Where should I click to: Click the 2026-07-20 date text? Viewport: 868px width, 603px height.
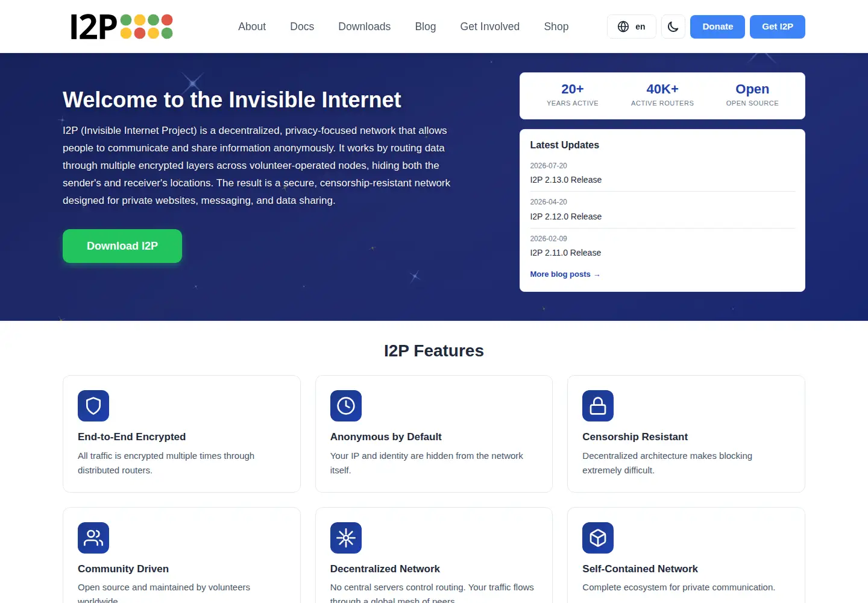549,166
